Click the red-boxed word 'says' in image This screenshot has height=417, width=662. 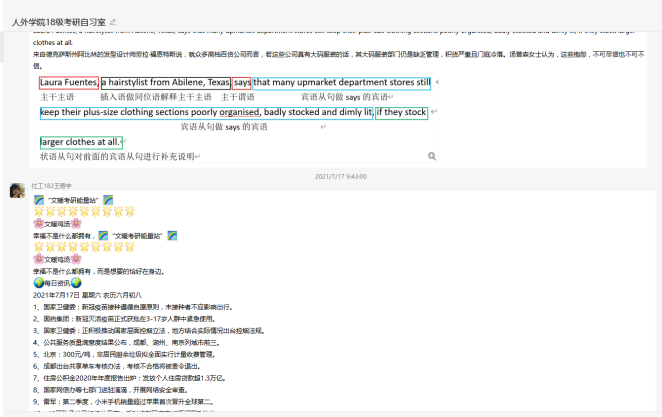[242, 82]
